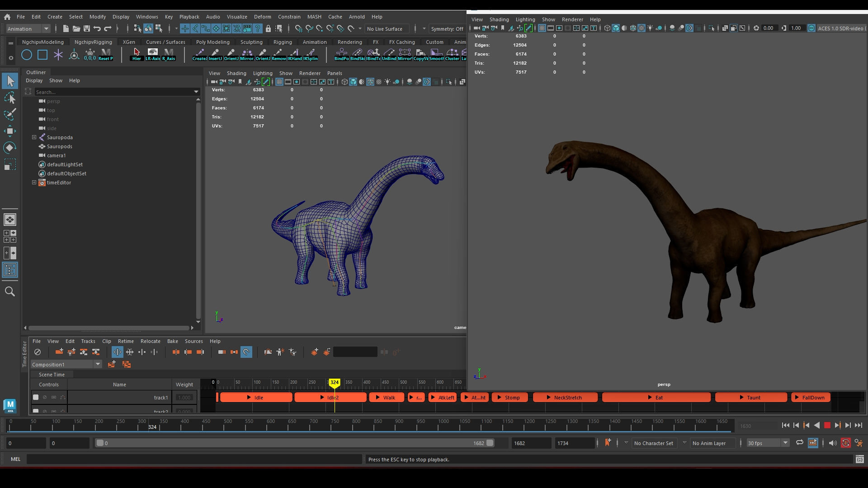The width and height of the screenshot is (868, 488).
Task: Open the Windows menu in main menubar
Action: click(x=147, y=17)
